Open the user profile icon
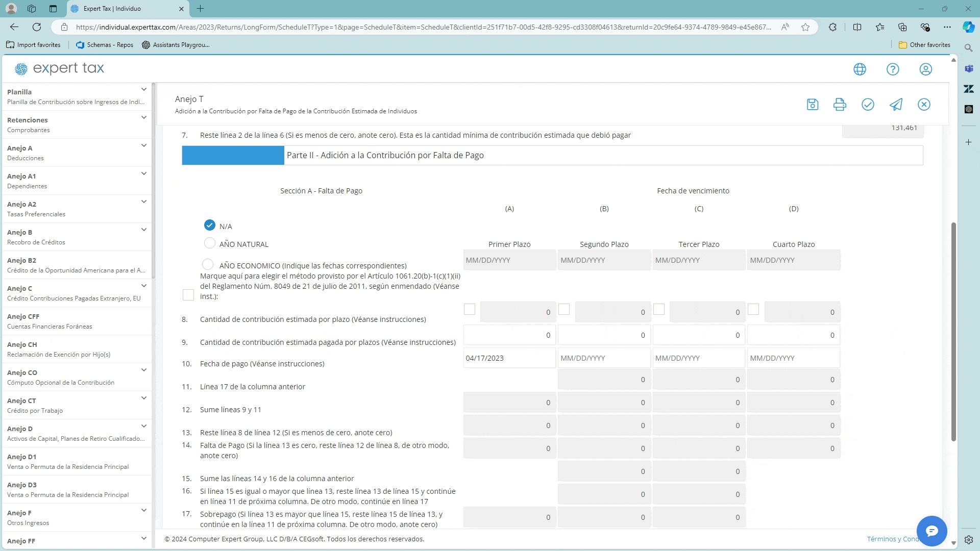 [x=925, y=69]
